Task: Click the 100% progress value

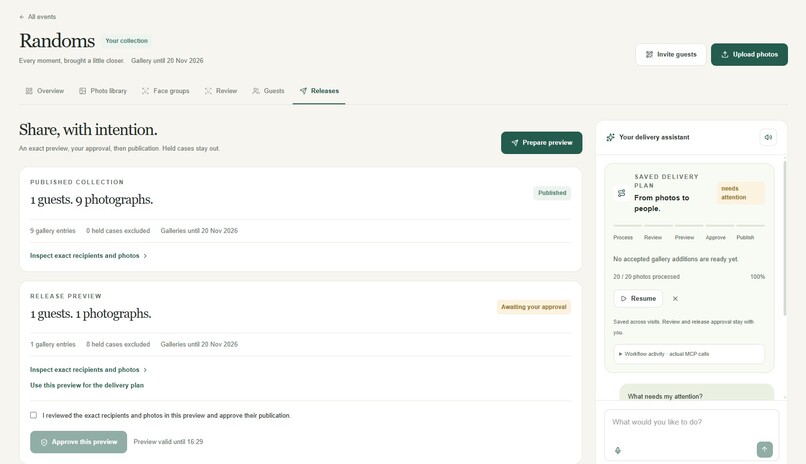Action: pos(757,277)
